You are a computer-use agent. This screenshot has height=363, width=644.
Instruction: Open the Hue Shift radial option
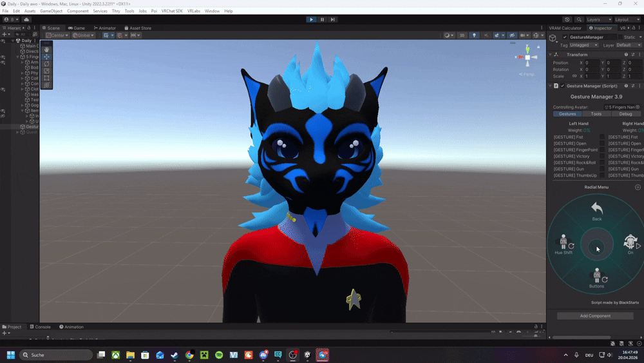click(563, 244)
